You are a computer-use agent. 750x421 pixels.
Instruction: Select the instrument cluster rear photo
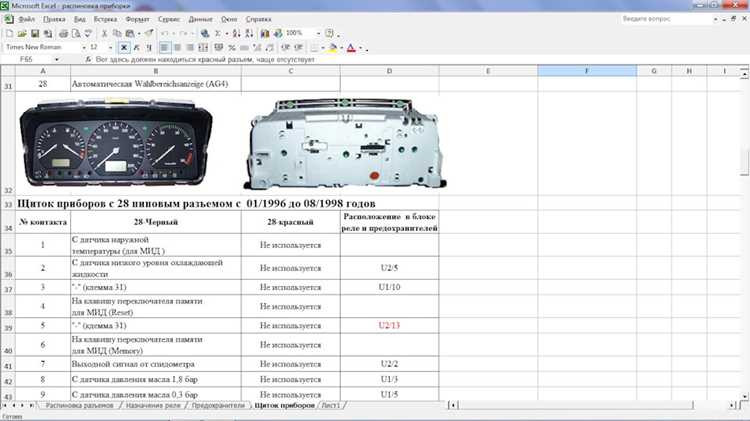click(345, 143)
